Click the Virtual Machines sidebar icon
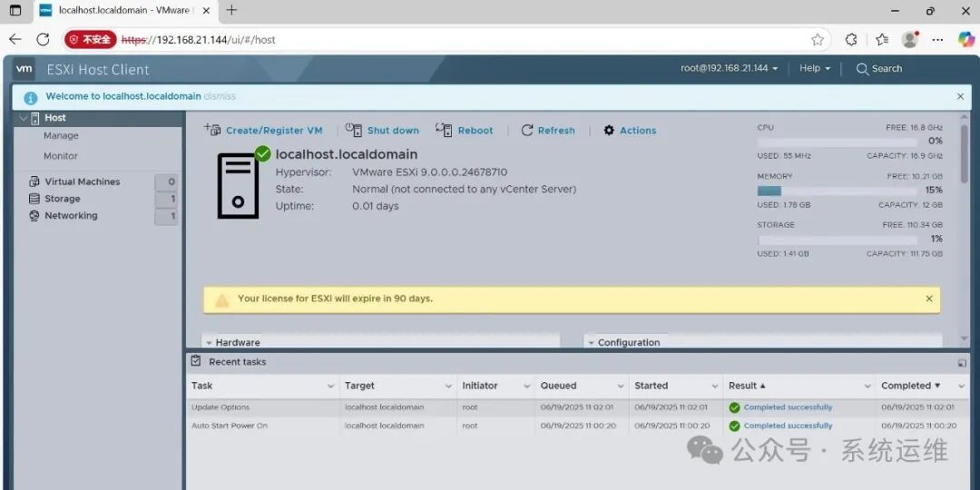 (x=34, y=181)
